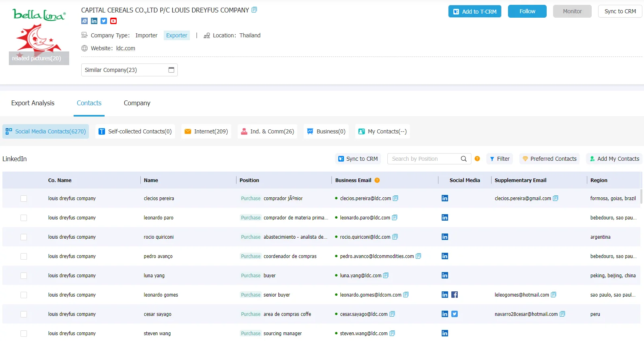Copy pedro.avanco@ldcommodities.com using its copy icon
The width and height of the screenshot is (644, 342).
418,256
